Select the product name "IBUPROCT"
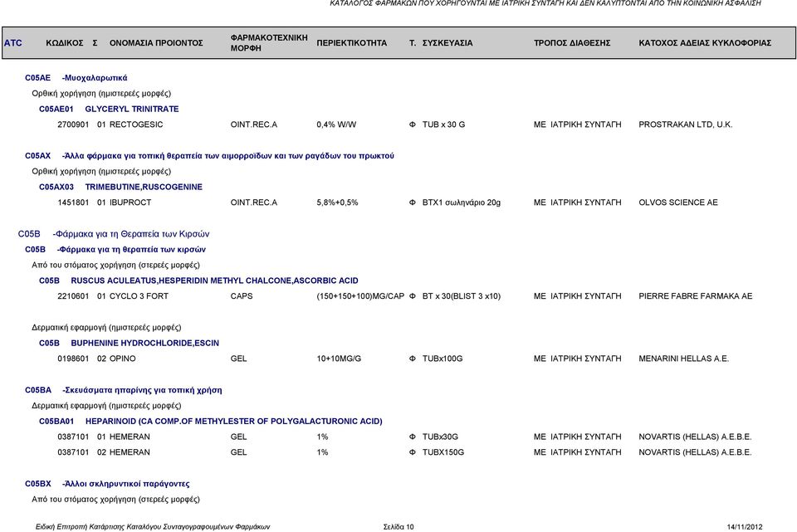 click(130, 203)
